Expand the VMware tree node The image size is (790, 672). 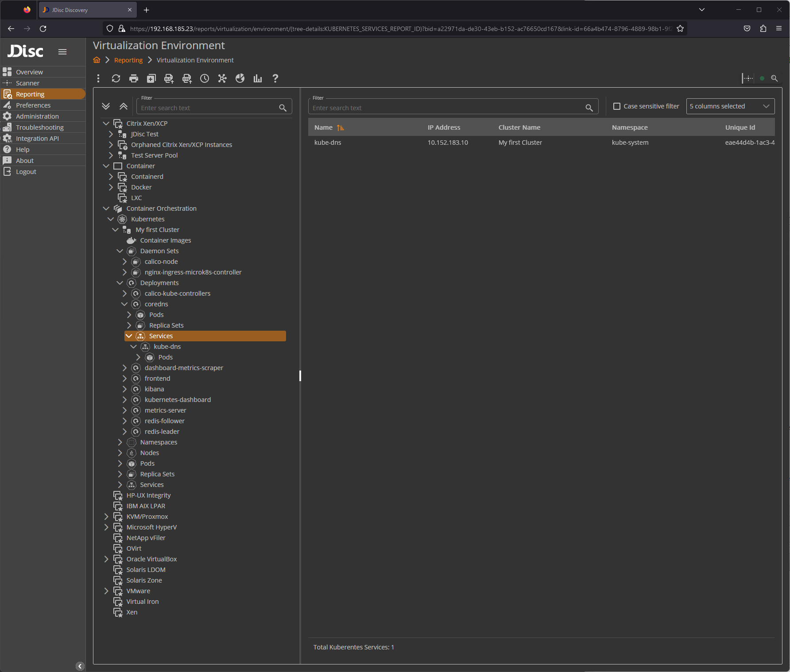106,591
